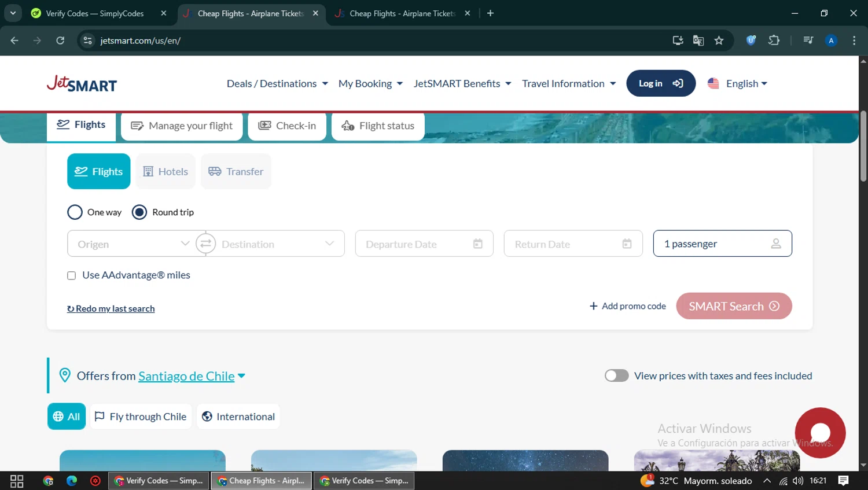Click the passenger person icon
The height and width of the screenshot is (490, 868).
coord(776,244)
